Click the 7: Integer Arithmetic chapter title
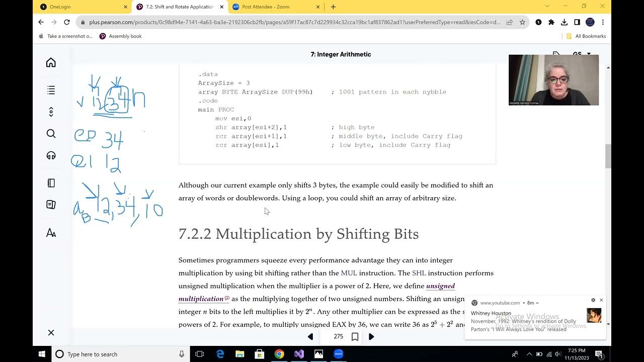 (x=341, y=54)
